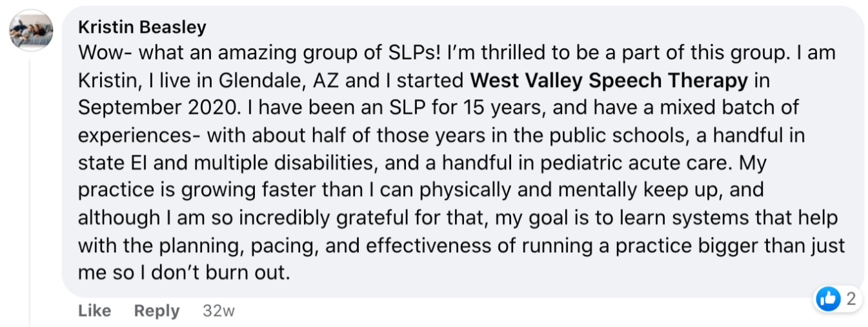Show who reacted via the 2 count

coord(851,299)
